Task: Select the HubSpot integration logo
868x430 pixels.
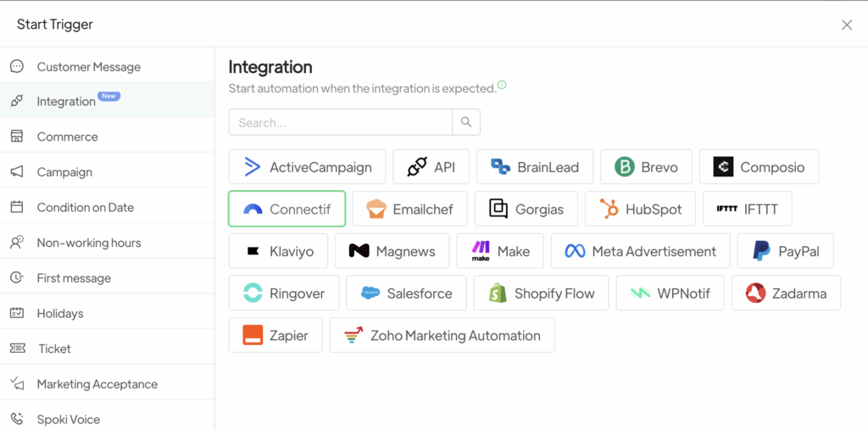Action: point(609,209)
